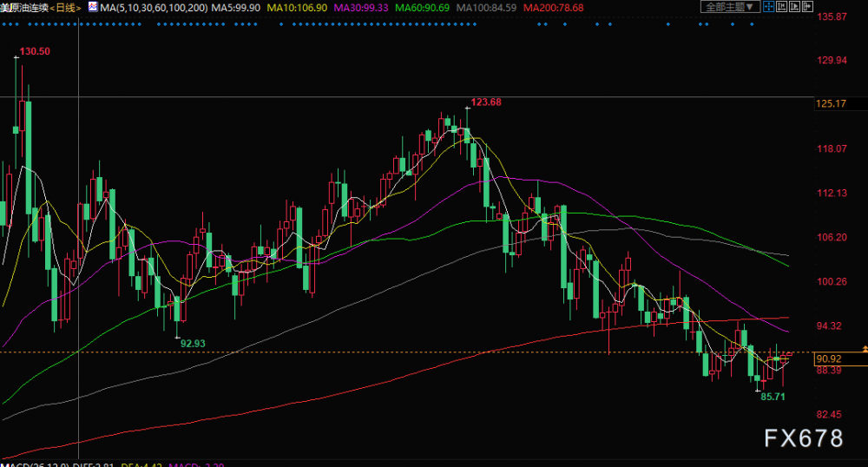Viewport: 868px width, 467px height.
Task: Switch period via the <日线> label
Action: click(65, 8)
